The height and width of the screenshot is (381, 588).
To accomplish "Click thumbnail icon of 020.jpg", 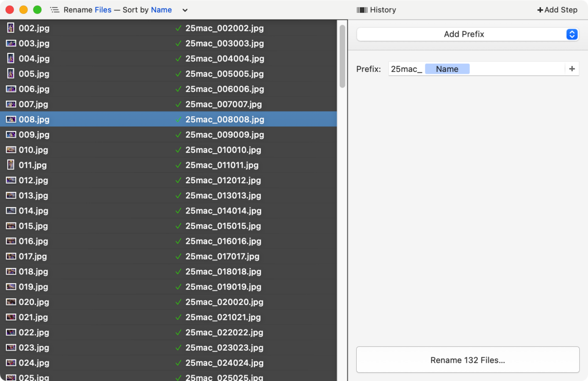I will 11,302.
